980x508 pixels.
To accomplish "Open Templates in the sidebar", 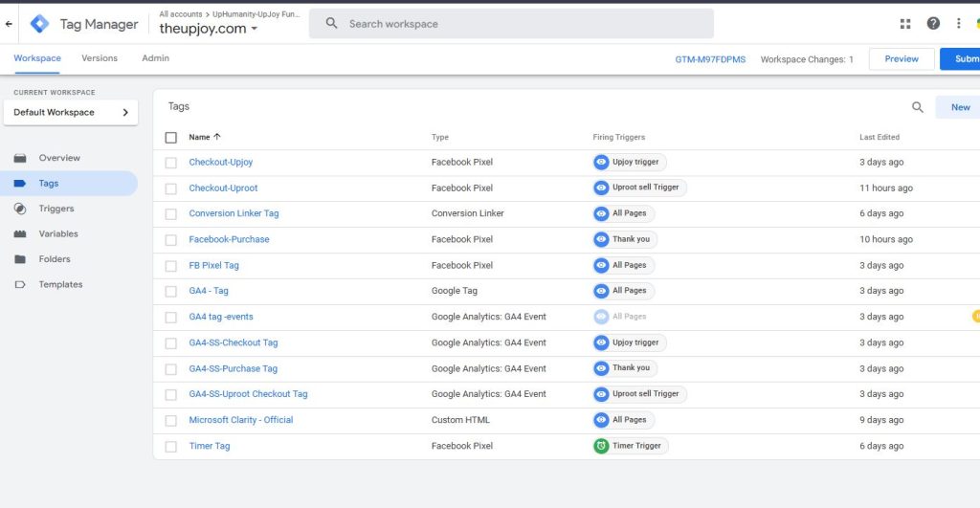I will pos(60,284).
